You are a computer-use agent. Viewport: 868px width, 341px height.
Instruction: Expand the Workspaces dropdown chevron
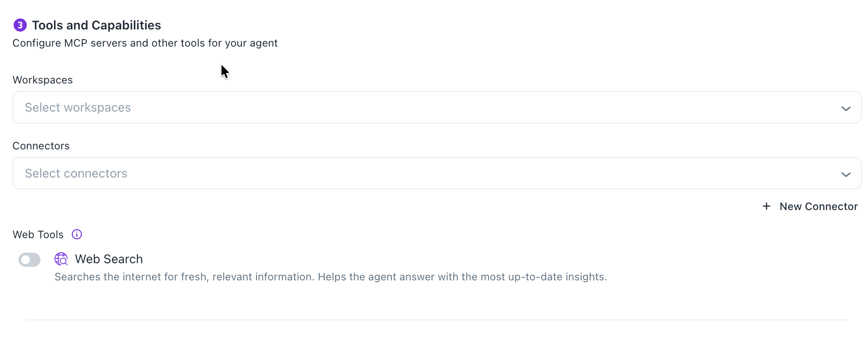(x=846, y=108)
